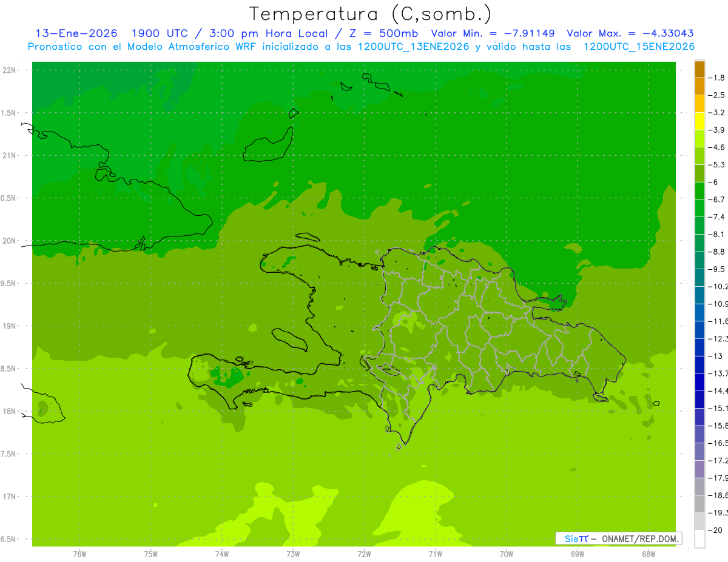Click 'Valor Max. = -4.33043' value
The height and width of the screenshot is (562, 728).
point(630,33)
